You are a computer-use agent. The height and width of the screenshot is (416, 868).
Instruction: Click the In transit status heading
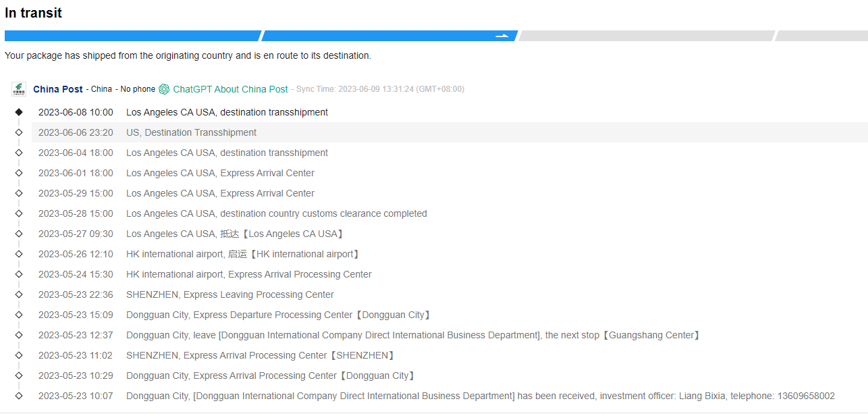(x=34, y=13)
